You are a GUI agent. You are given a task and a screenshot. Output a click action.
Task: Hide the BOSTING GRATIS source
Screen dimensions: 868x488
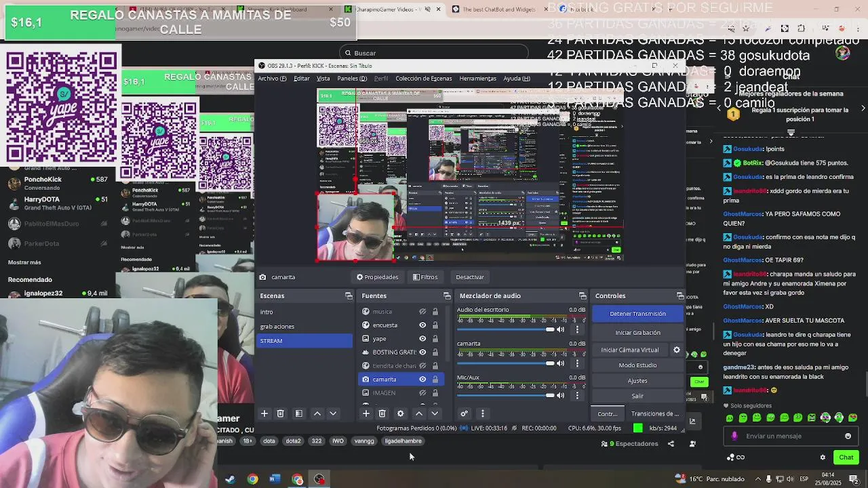coord(422,352)
